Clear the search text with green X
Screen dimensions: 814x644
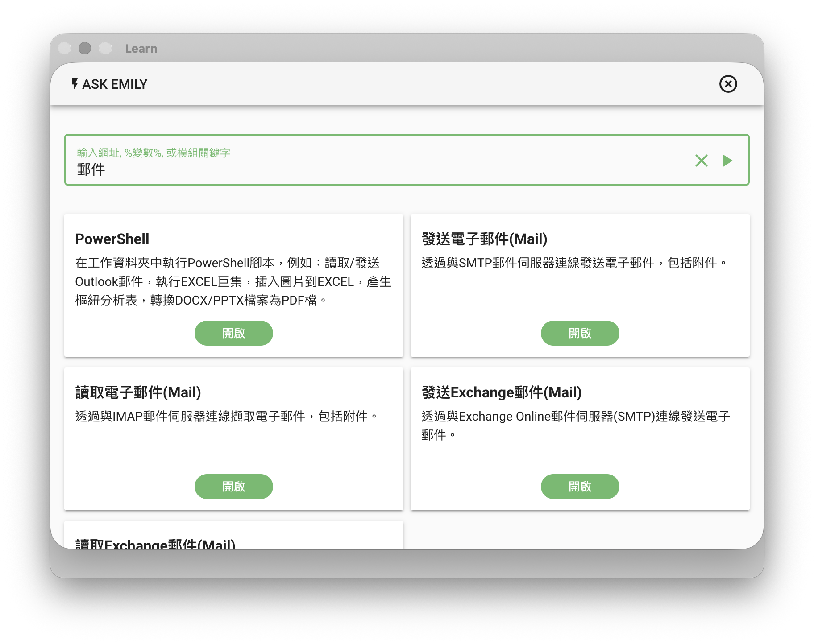pyautogui.click(x=701, y=161)
